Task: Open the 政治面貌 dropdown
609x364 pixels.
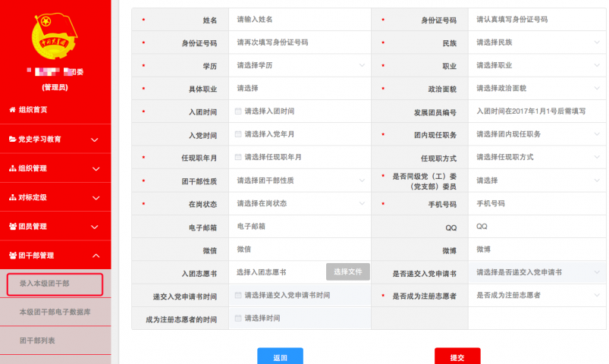Action: click(x=537, y=89)
